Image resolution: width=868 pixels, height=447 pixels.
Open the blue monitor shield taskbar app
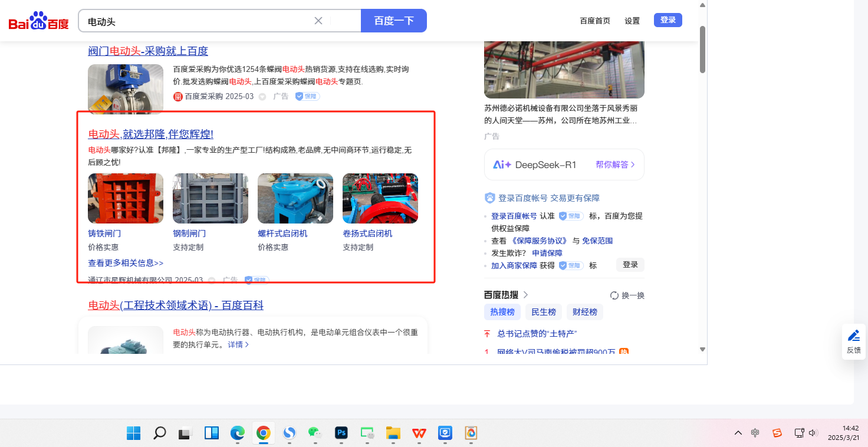coord(445,433)
